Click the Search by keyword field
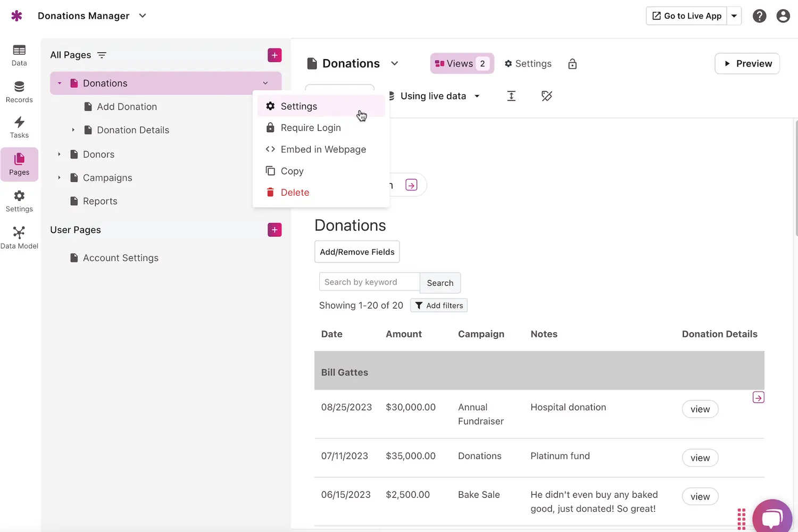798x532 pixels. [x=369, y=282]
